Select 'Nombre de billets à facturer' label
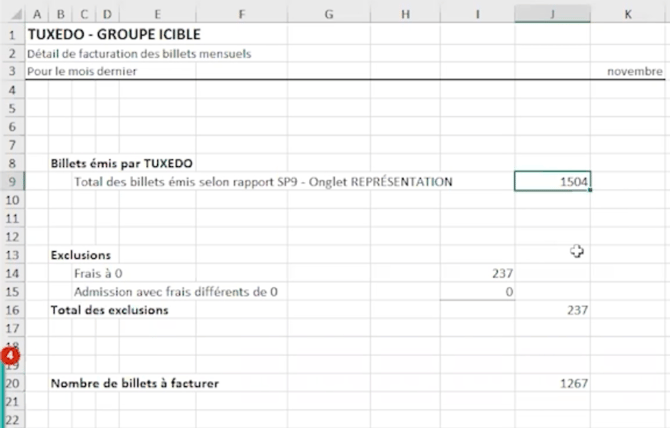 click(x=135, y=383)
